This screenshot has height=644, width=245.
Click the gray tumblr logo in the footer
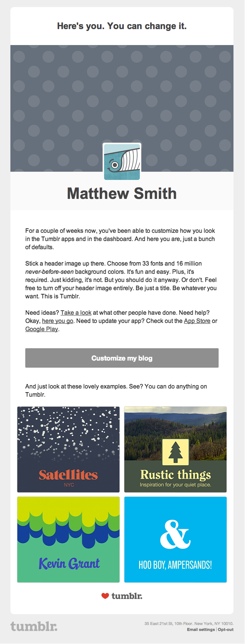point(34,627)
